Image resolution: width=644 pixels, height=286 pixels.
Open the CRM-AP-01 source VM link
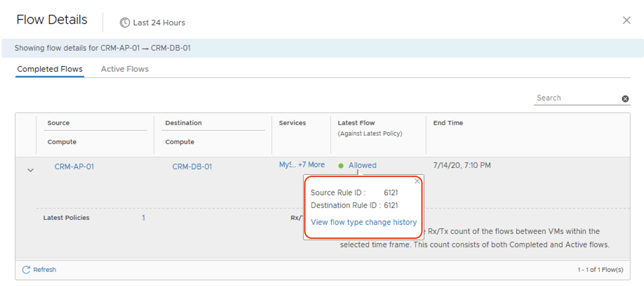click(x=74, y=167)
